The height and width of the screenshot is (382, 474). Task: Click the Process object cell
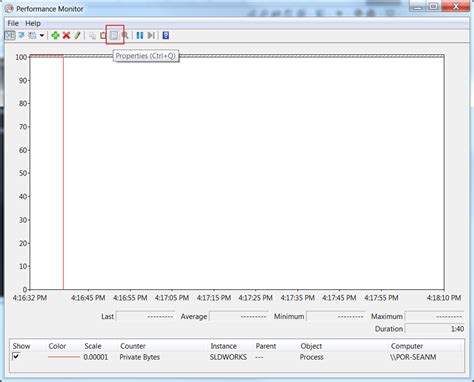(x=311, y=357)
